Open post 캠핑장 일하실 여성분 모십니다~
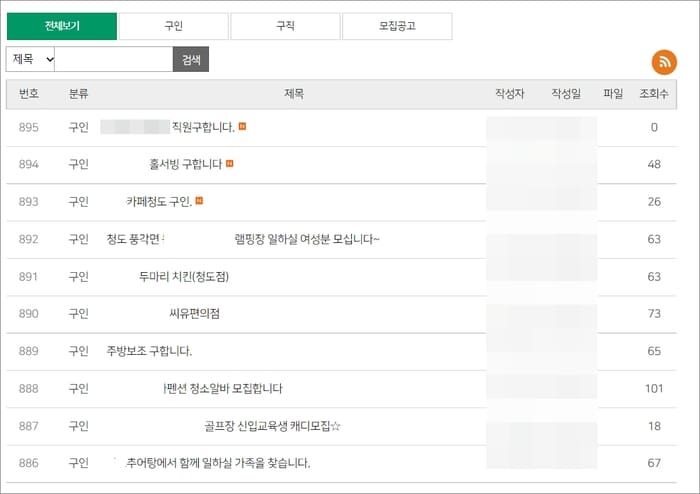Viewport: 700px width, 494px height. [307, 239]
